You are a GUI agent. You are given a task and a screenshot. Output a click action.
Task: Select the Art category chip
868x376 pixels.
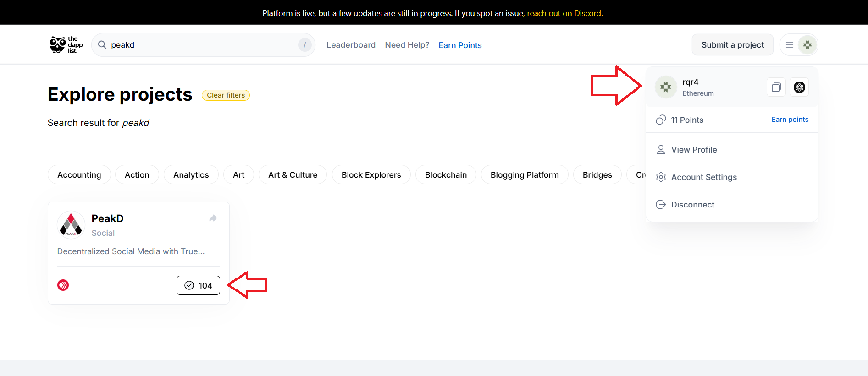coord(238,175)
